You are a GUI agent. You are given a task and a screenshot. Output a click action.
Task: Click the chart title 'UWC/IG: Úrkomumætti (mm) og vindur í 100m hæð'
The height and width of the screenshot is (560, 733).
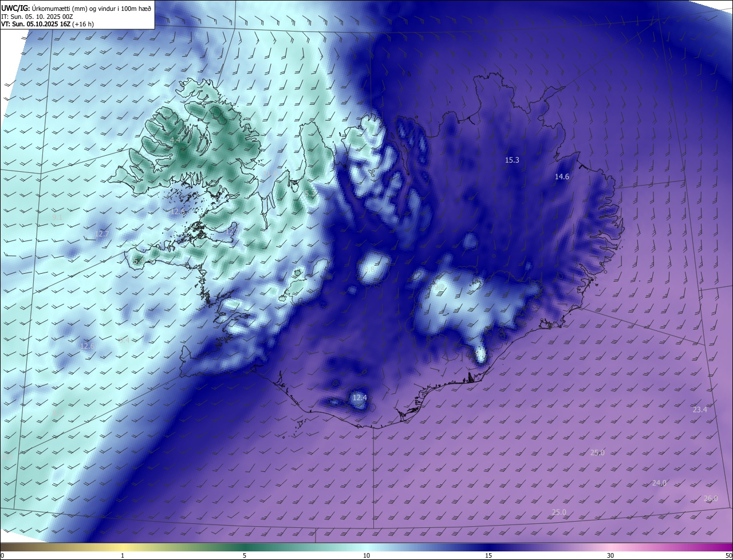[76, 8]
